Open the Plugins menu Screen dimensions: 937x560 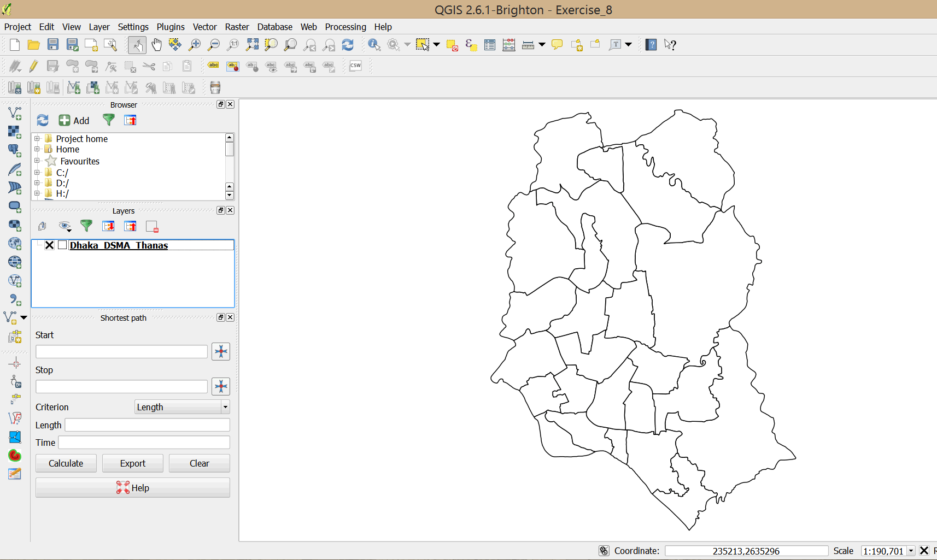[171, 27]
